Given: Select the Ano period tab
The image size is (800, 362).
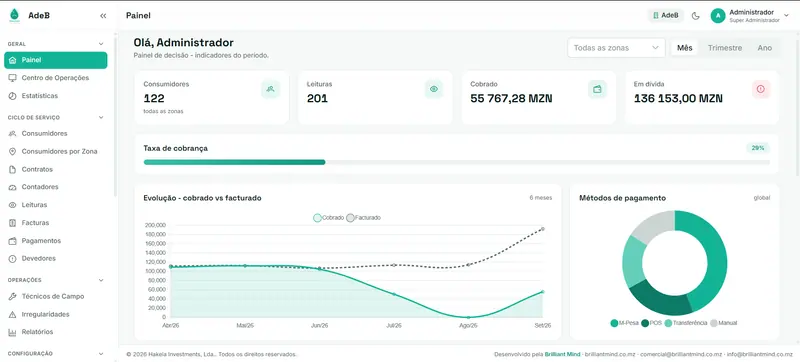Looking at the screenshot, I should tap(764, 48).
